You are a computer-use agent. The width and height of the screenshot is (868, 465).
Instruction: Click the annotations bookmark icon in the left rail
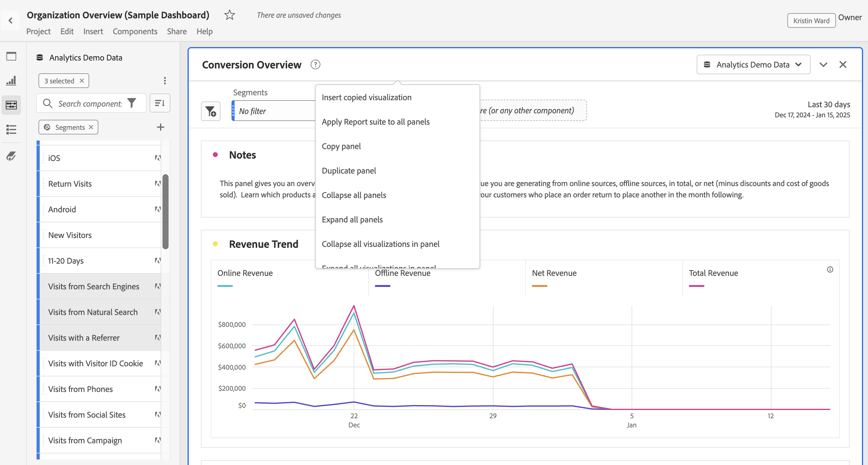click(12, 156)
